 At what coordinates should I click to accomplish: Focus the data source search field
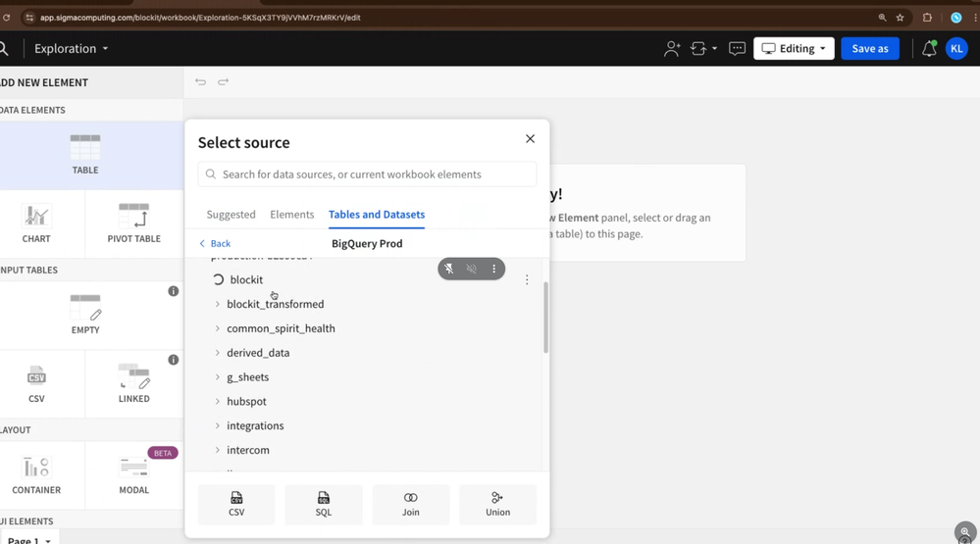pyautogui.click(x=367, y=174)
